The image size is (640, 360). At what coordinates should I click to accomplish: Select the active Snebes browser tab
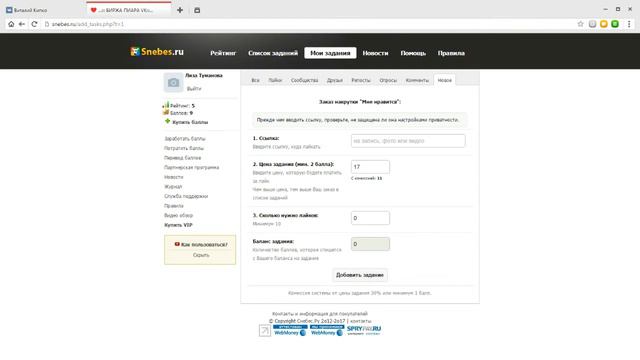[x=129, y=10]
